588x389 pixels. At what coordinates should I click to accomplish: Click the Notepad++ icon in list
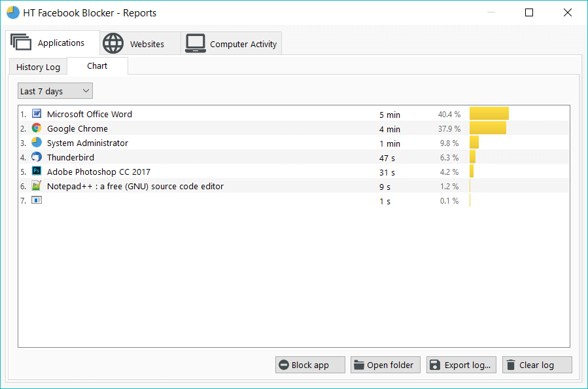click(37, 185)
